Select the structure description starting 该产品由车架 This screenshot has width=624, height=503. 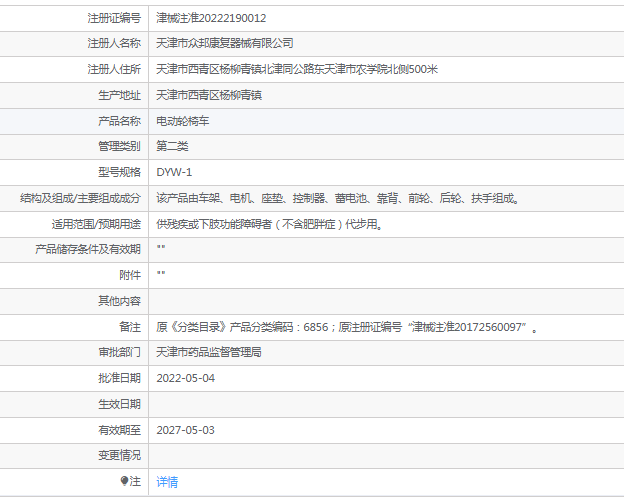pyautogui.click(x=338, y=198)
